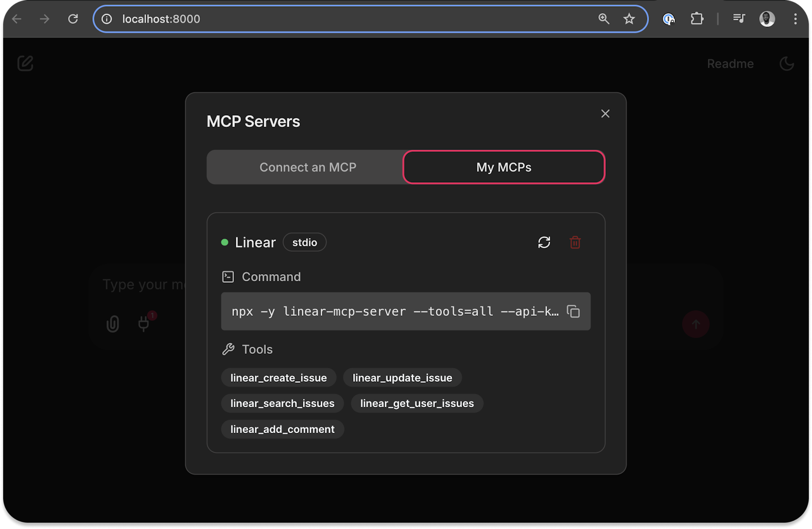
Task: Click the green status dot next to Linear
Action: (x=225, y=242)
